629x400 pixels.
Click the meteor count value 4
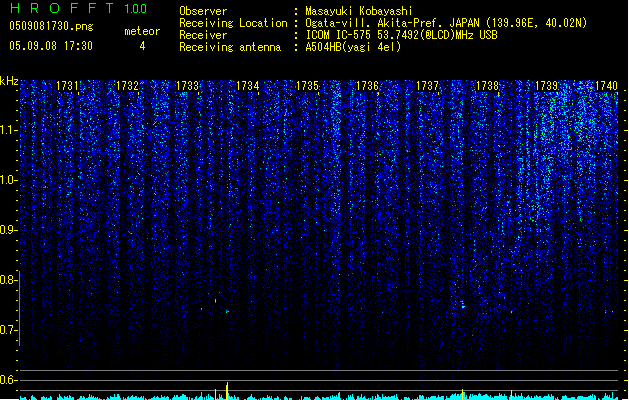click(142, 46)
